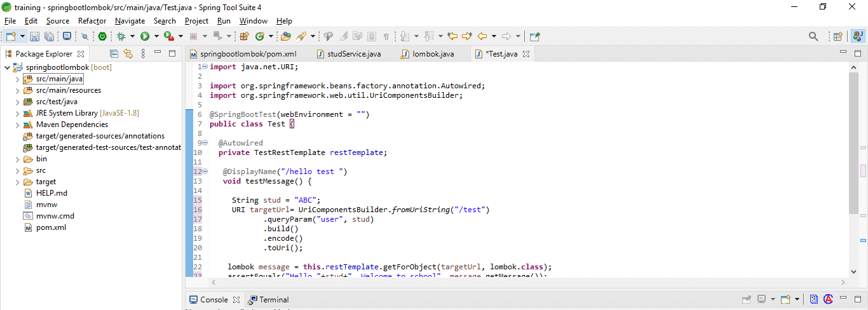Open the Run configurations dropdown arrow
868x310 pixels.
156,37
